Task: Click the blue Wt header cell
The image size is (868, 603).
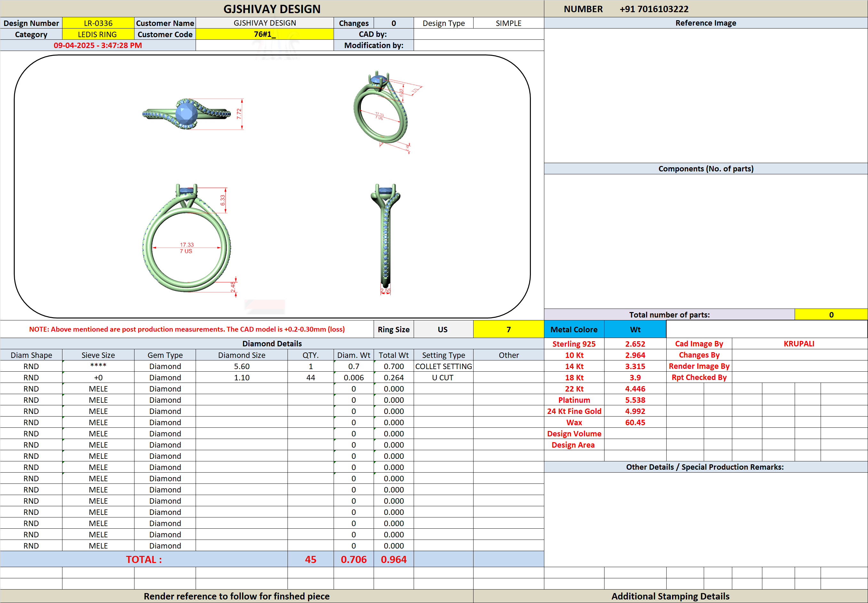Action: coord(635,329)
